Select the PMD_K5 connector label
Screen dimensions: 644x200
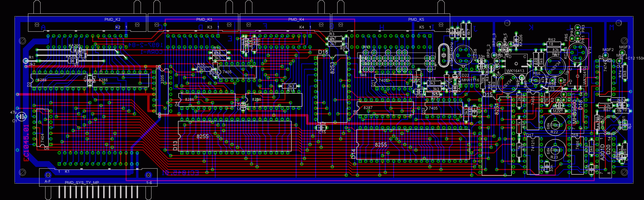pos(416,19)
